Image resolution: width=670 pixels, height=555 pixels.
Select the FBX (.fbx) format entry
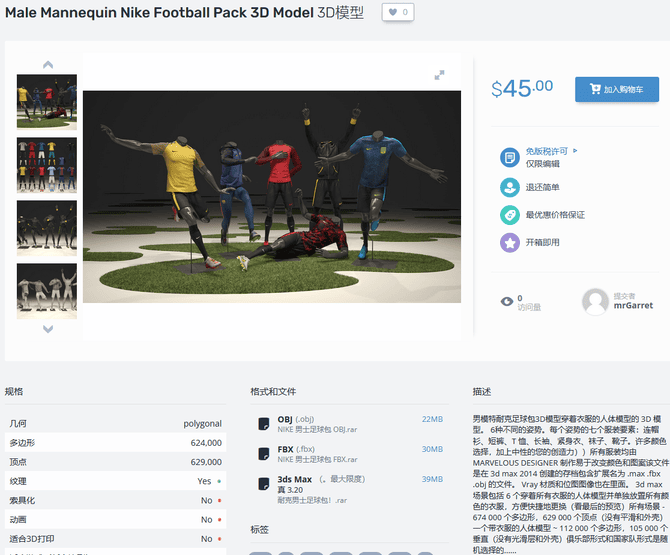(296, 449)
